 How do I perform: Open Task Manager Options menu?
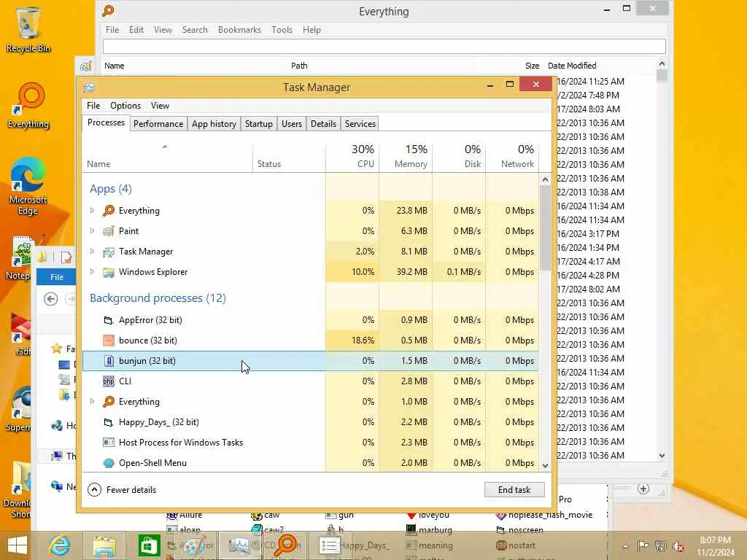(x=125, y=106)
